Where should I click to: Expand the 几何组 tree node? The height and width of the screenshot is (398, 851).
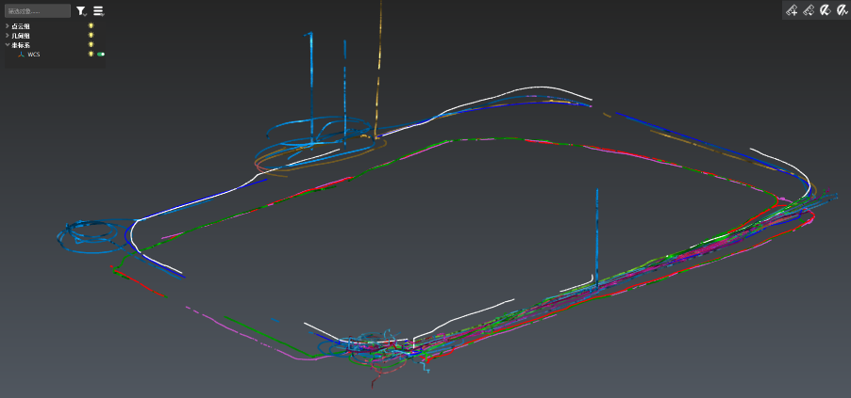[7, 35]
